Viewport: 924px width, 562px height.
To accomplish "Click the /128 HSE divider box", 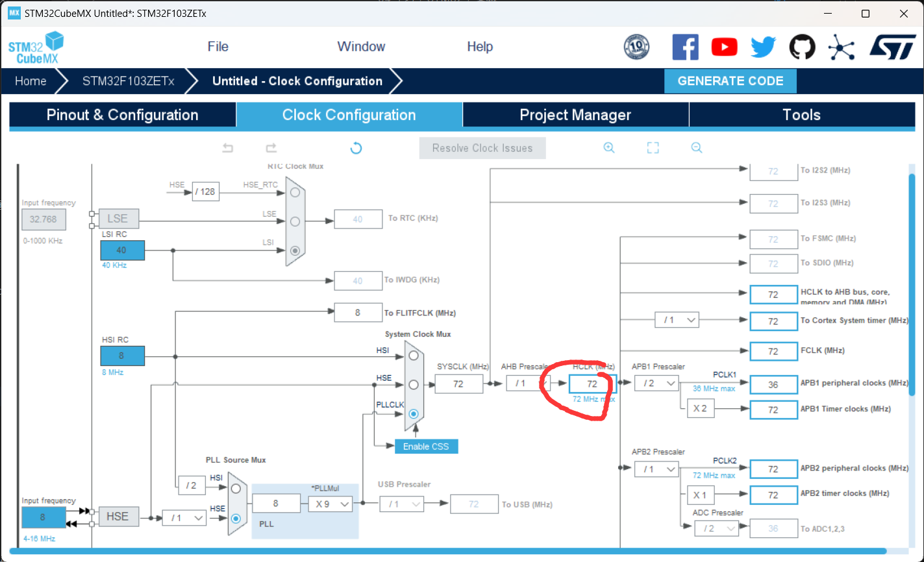I will [205, 191].
